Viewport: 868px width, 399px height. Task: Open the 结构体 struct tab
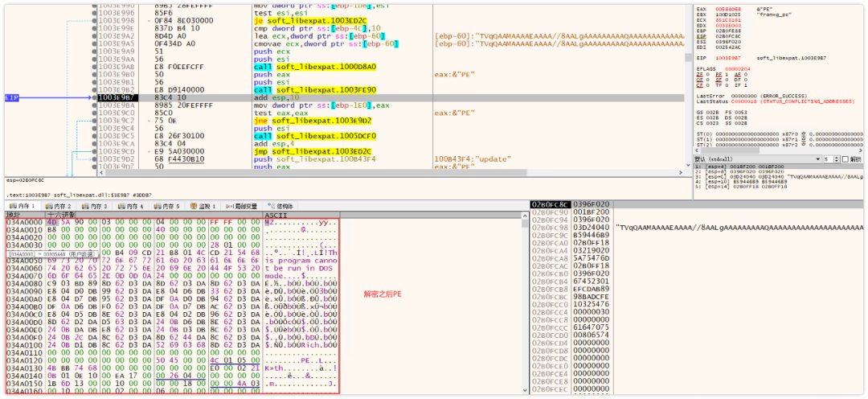click(x=281, y=206)
